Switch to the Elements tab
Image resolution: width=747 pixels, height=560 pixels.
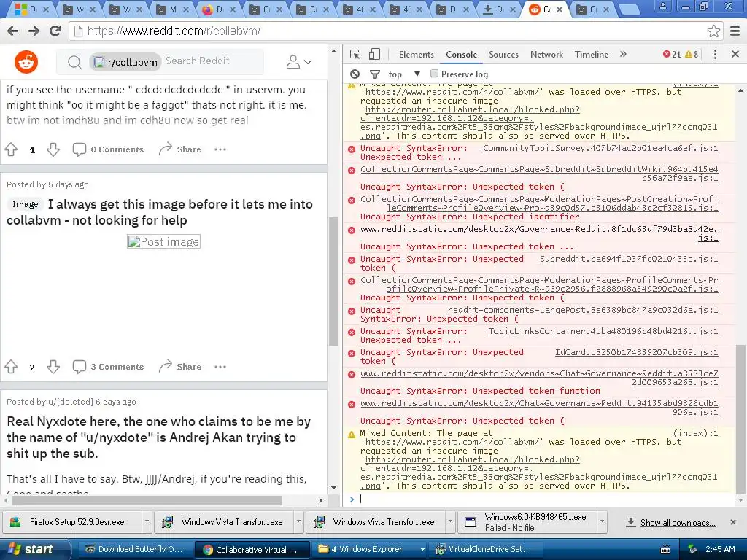coord(417,55)
